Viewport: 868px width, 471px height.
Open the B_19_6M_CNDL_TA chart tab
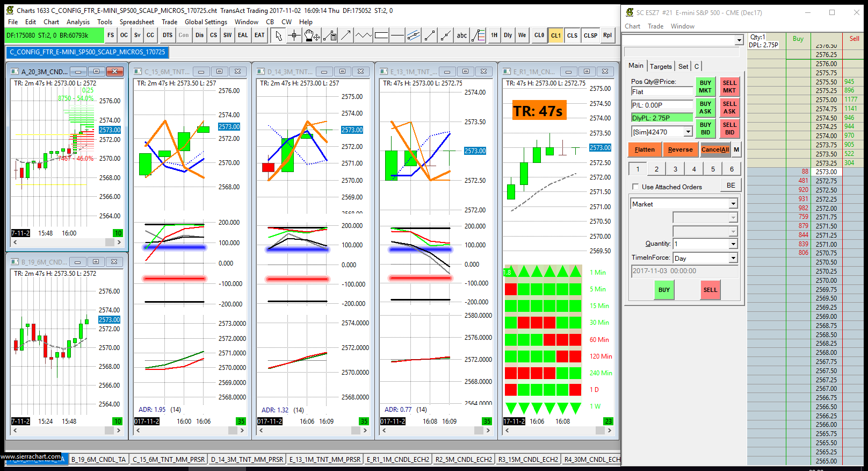pyautogui.click(x=98, y=460)
